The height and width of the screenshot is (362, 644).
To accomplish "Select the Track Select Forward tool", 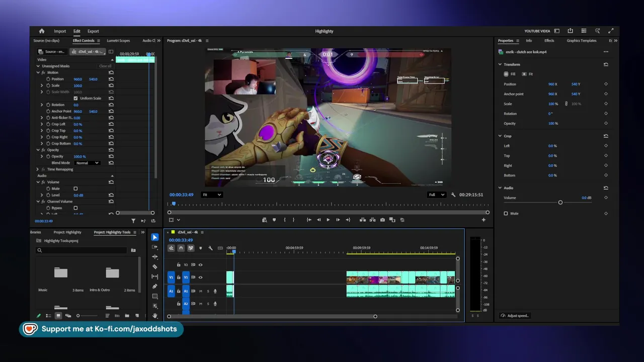I will coord(155,247).
